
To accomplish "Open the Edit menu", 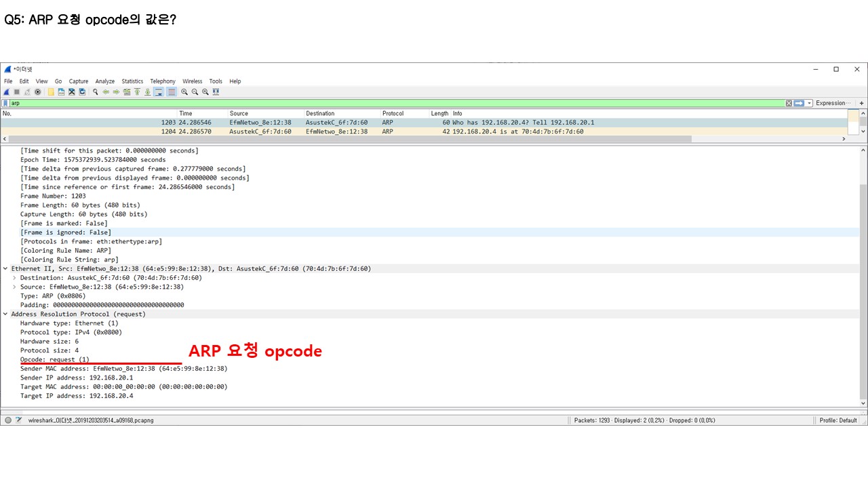I will click(24, 81).
